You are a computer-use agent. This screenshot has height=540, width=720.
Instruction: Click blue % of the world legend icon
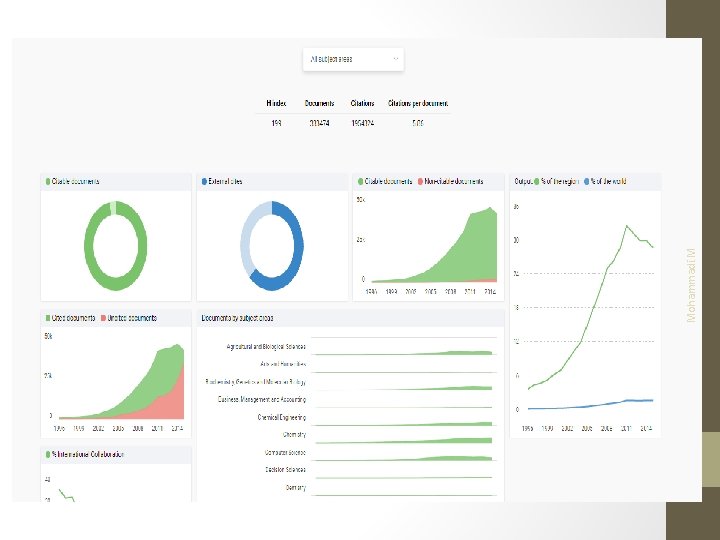tap(586, 181)
